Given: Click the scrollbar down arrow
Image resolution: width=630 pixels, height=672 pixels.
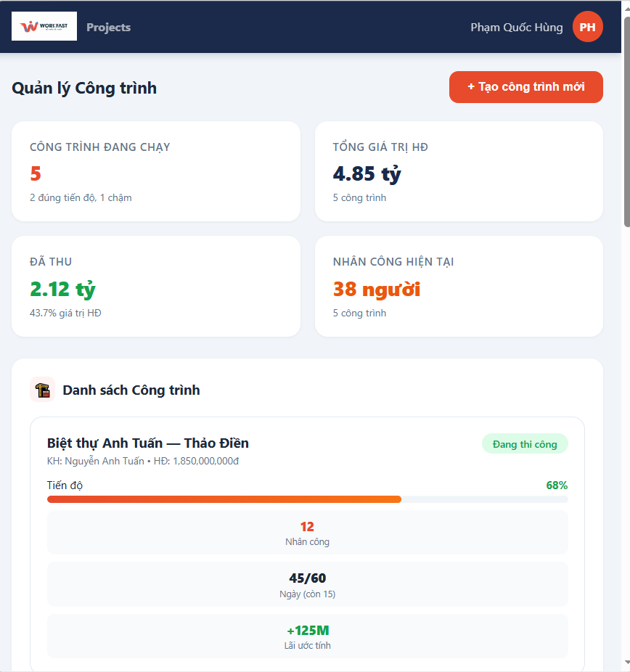Looking at the screenshot, I should coord(625,663).
